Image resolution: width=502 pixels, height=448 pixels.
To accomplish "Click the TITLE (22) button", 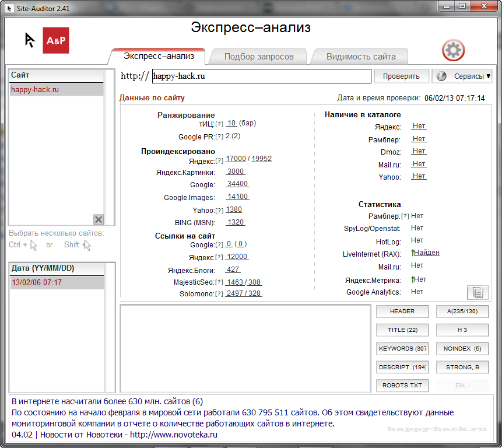I will (x=402, y=330).
